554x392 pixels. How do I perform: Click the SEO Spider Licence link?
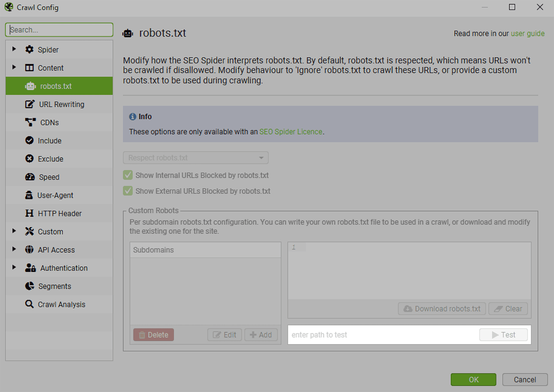[x=291, y=132]
